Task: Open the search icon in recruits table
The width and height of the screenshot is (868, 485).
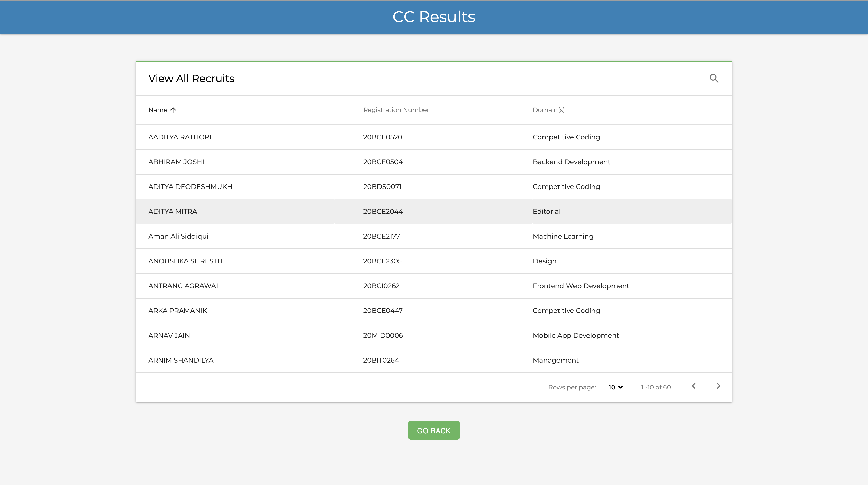Action: tap(714, 79)
